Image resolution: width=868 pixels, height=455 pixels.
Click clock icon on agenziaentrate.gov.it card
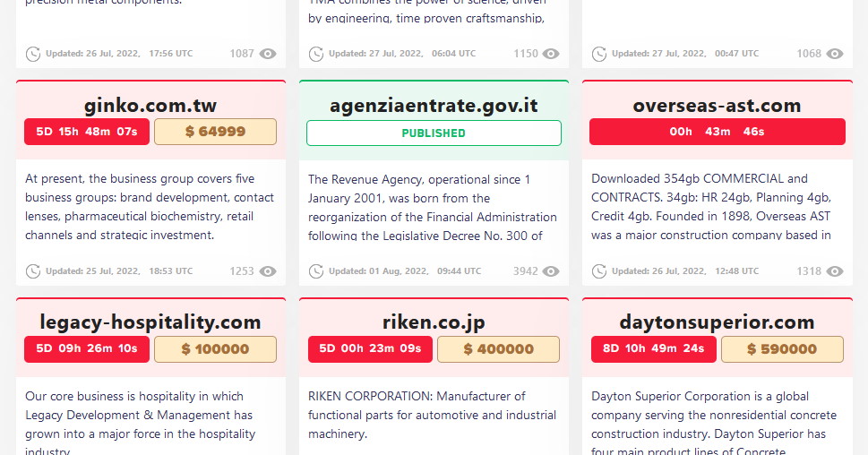click(316, 271)
